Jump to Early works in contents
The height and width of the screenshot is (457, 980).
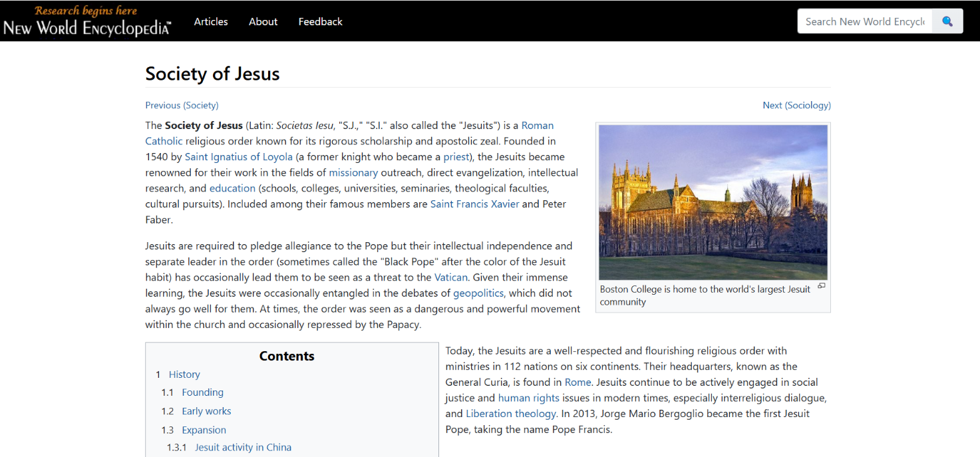pos(206,411)
